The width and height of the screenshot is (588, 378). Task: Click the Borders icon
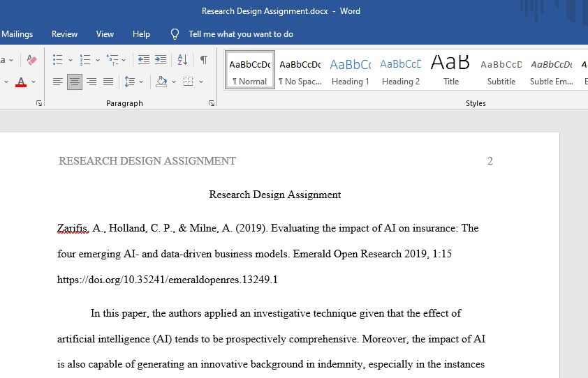click(x=189, y=82)
